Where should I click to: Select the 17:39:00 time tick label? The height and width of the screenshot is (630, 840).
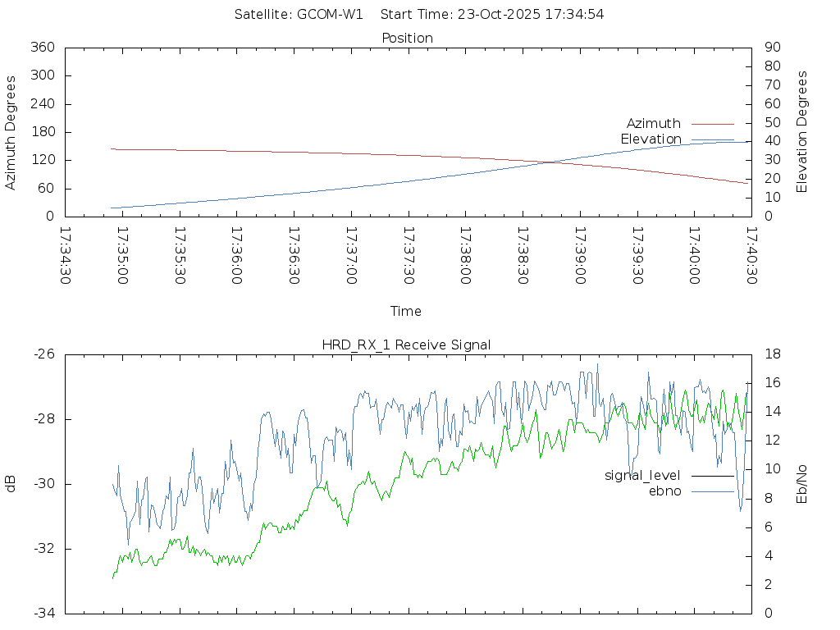click(580, 256)
